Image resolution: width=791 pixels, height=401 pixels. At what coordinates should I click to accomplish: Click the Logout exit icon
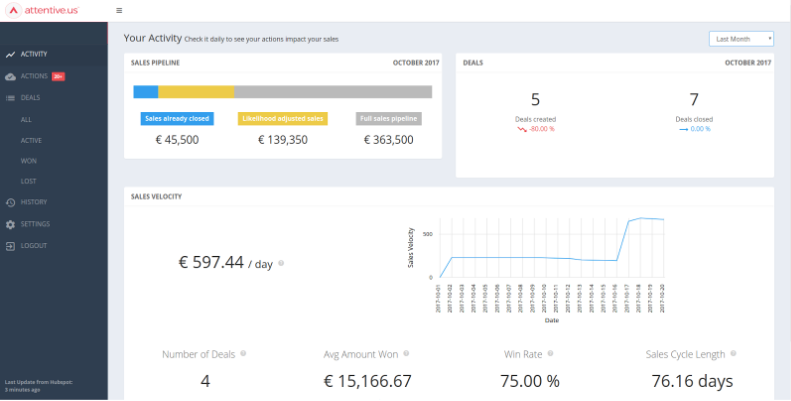pos(10,246)
